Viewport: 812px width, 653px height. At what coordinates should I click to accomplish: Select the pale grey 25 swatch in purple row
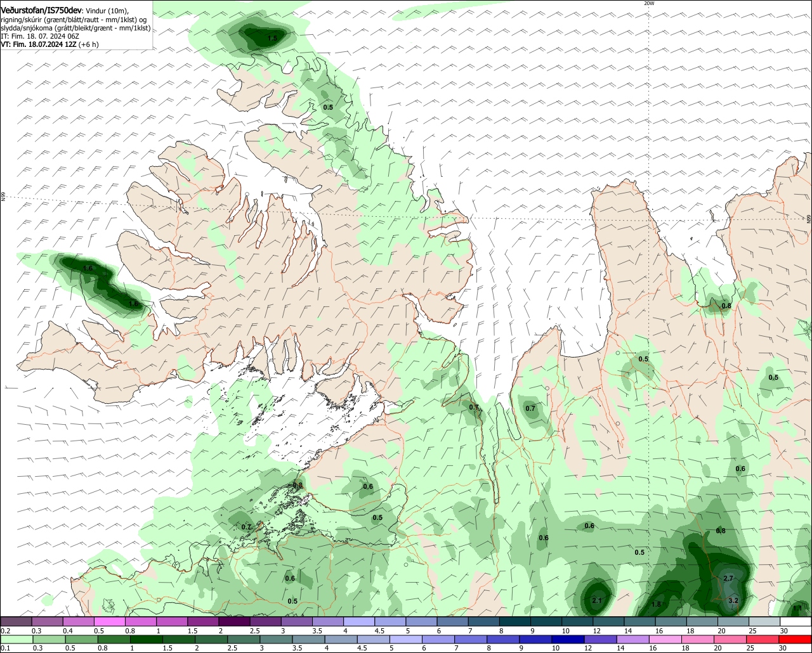click(764, 621)
